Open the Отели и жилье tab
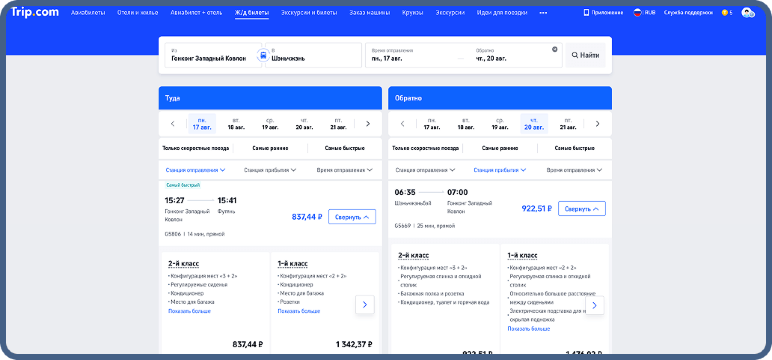 coord(138,13)
